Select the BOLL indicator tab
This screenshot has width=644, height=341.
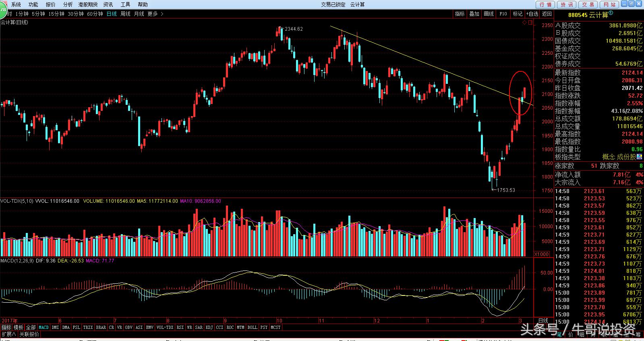tap(252, 327)
